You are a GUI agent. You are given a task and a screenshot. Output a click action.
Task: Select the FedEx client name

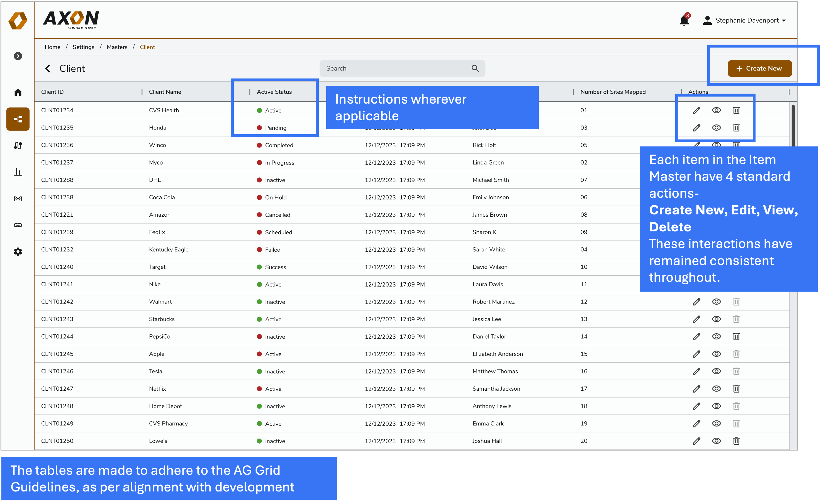click(157, 232)
